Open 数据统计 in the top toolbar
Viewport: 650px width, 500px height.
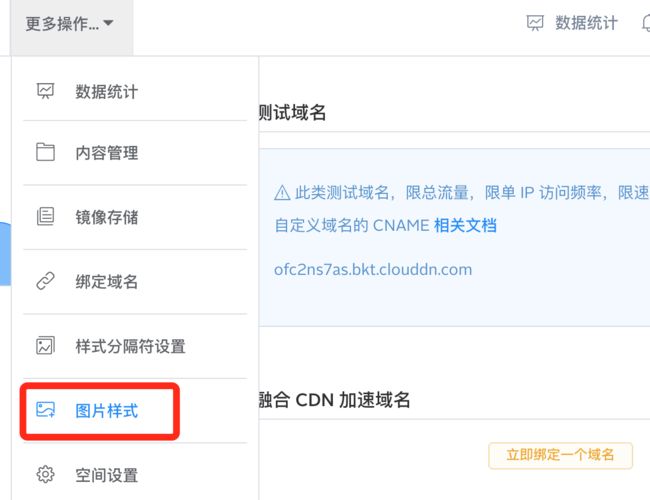[586, 23]
